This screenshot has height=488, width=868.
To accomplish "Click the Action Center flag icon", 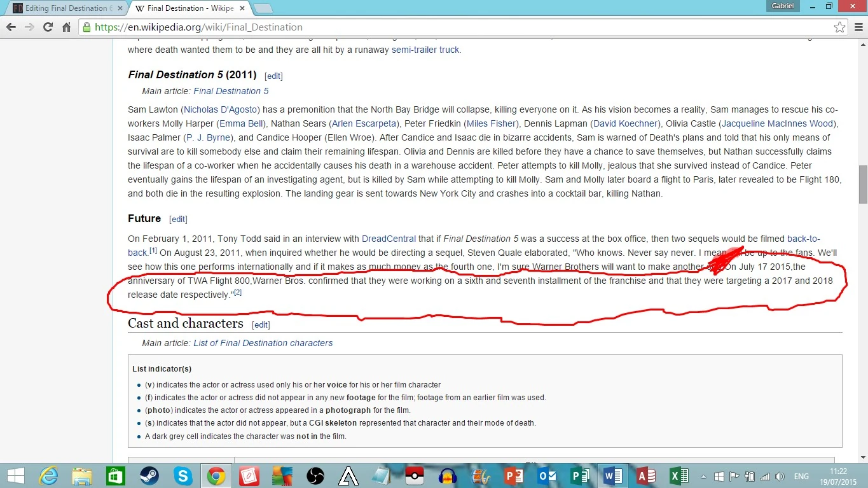I will [734, 476].
